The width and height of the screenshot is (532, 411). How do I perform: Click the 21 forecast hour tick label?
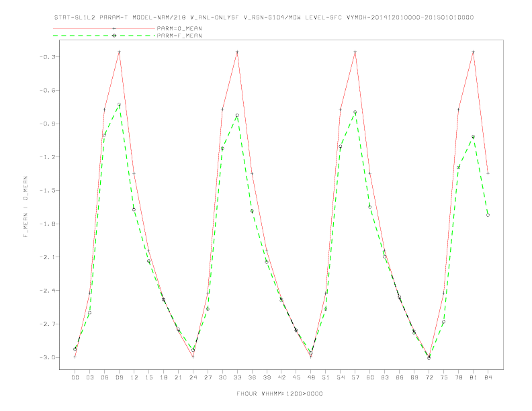178,377
